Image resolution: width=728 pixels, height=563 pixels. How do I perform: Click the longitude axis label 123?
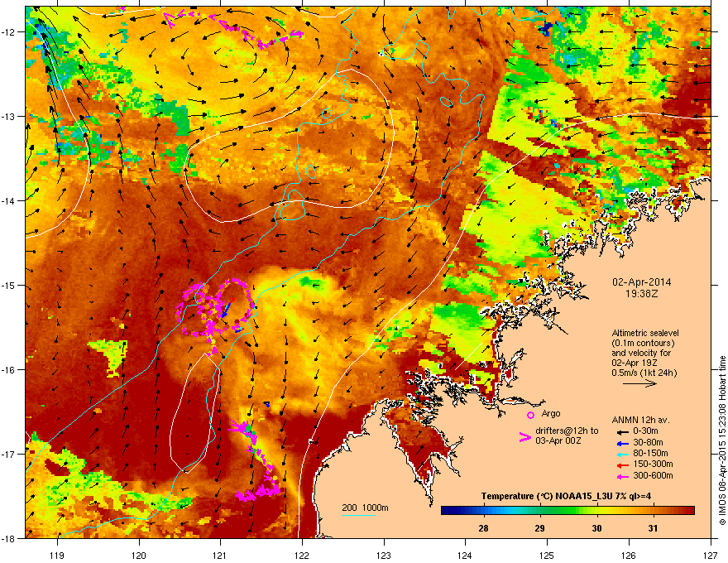click(x=384, y=555)
